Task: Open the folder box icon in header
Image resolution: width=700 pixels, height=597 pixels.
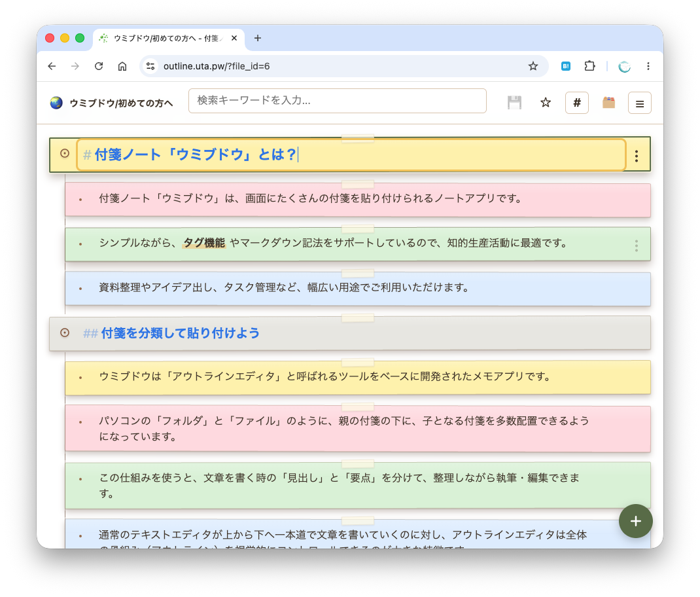Action: 608,103
